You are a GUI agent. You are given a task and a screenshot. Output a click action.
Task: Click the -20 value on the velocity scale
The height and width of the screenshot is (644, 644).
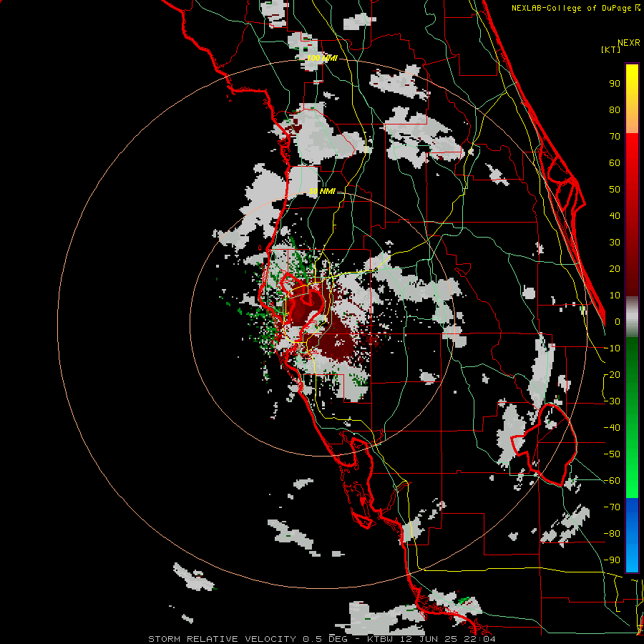tap(612, 374)
